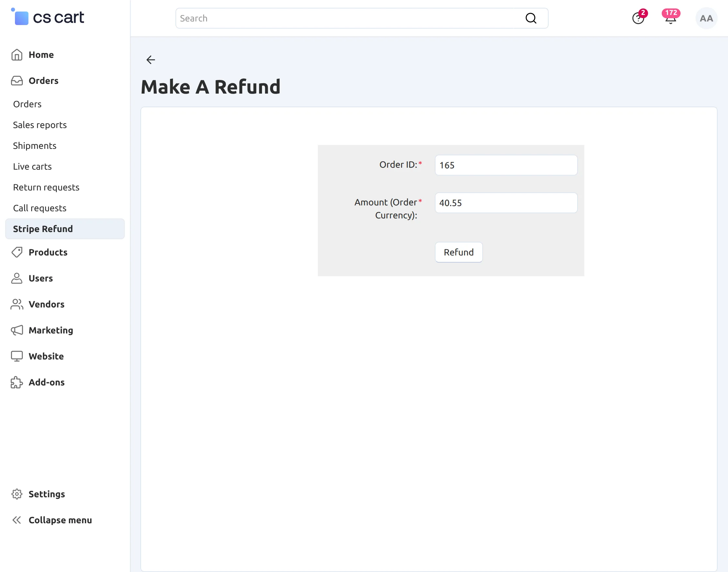Screen dimensions: 728x572
Task: Click the Marketing megaphone icon
Action: [17, 330]
